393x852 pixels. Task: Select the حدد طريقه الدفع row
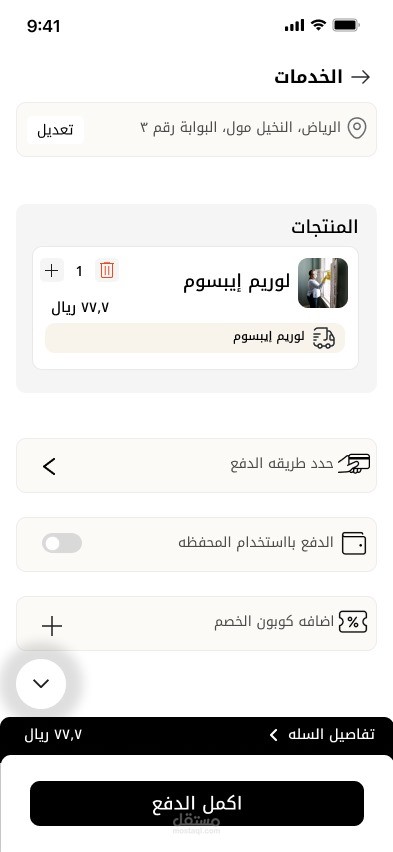pyautogui.click(x=196, y=466)
